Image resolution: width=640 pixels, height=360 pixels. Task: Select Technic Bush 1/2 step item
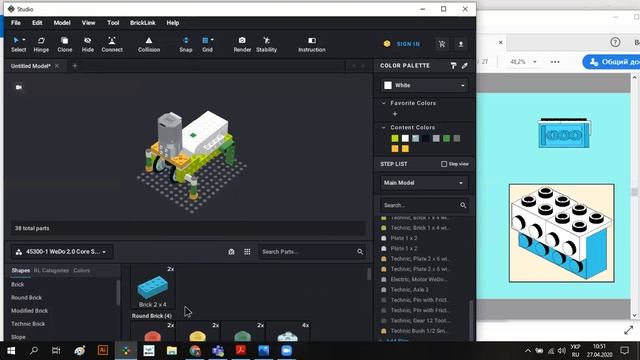pyautogui.click(x=419, y=331)
